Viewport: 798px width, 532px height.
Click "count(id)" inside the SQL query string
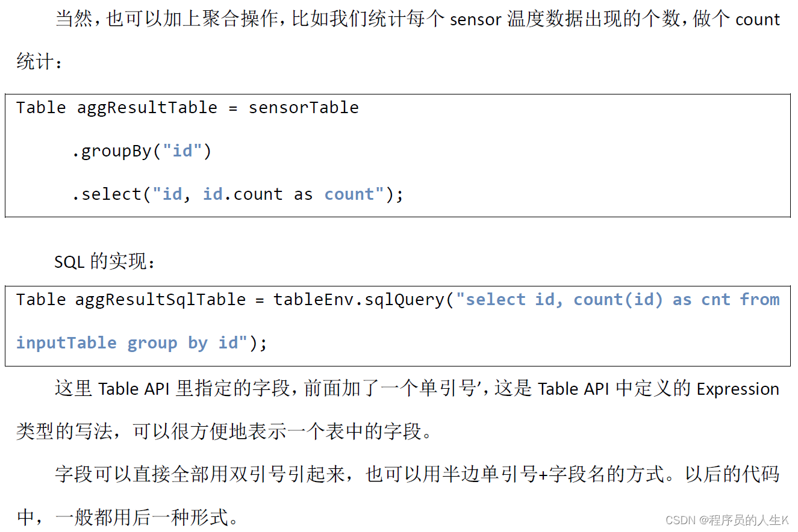618,300
